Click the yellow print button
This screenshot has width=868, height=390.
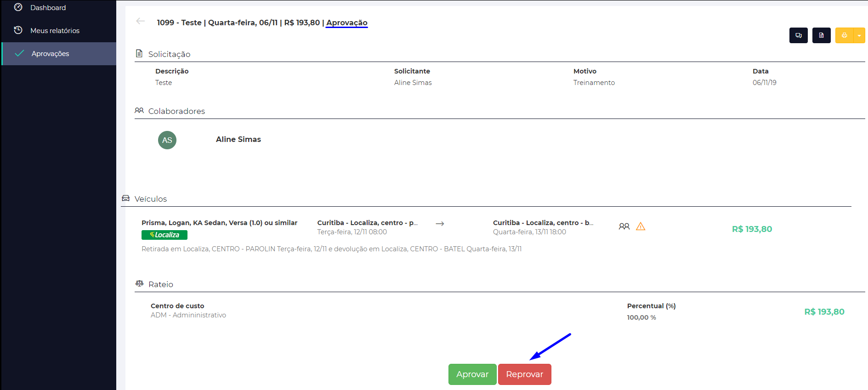[844, 35]
